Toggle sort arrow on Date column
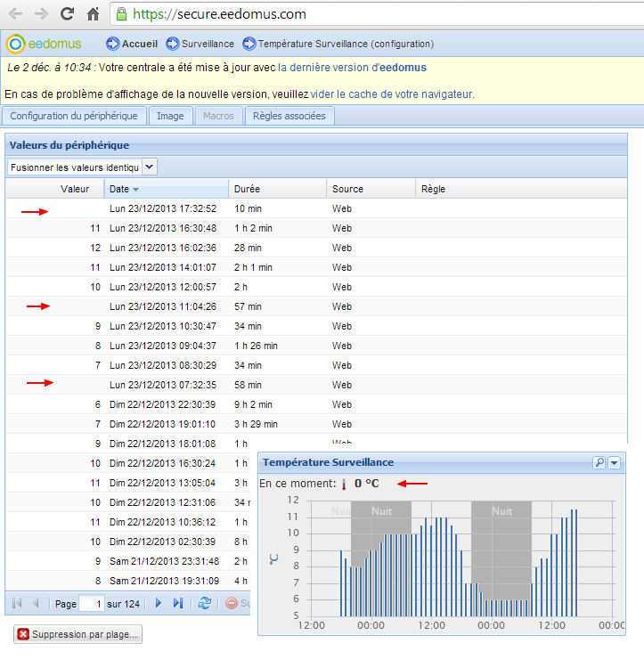 click(135, 190)
